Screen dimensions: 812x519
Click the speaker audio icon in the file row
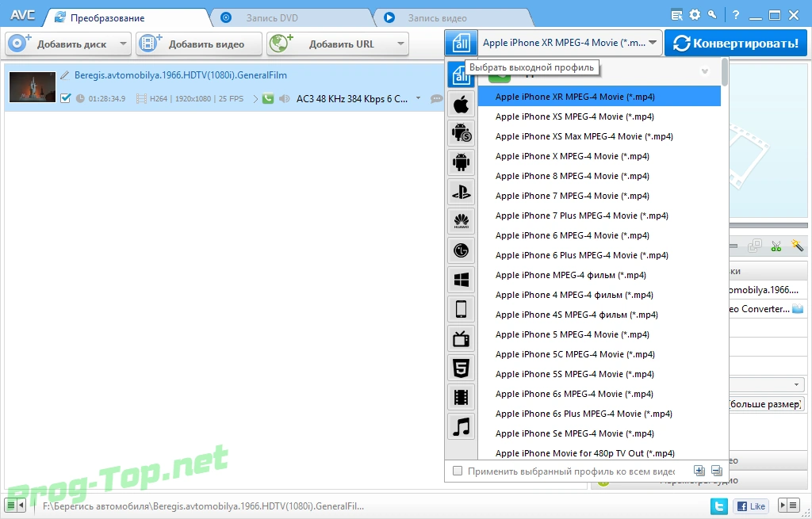tap(285, 98)
